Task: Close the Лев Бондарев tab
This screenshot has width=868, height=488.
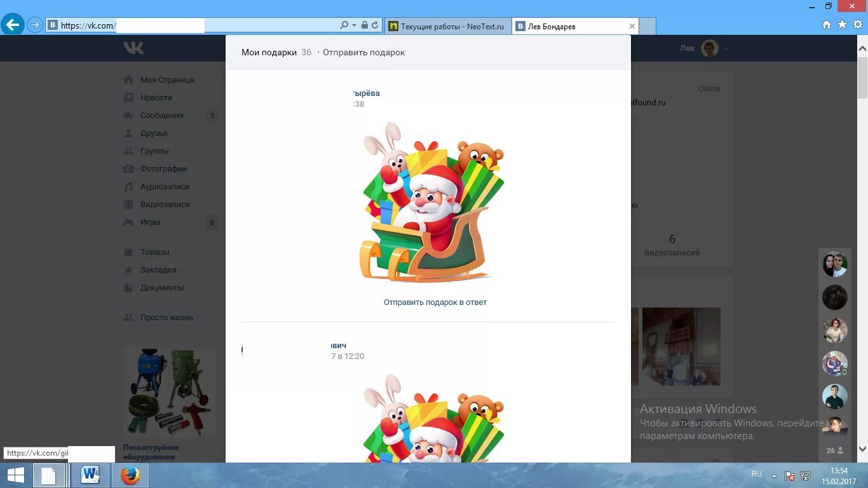Action: (x=632, y=26)
